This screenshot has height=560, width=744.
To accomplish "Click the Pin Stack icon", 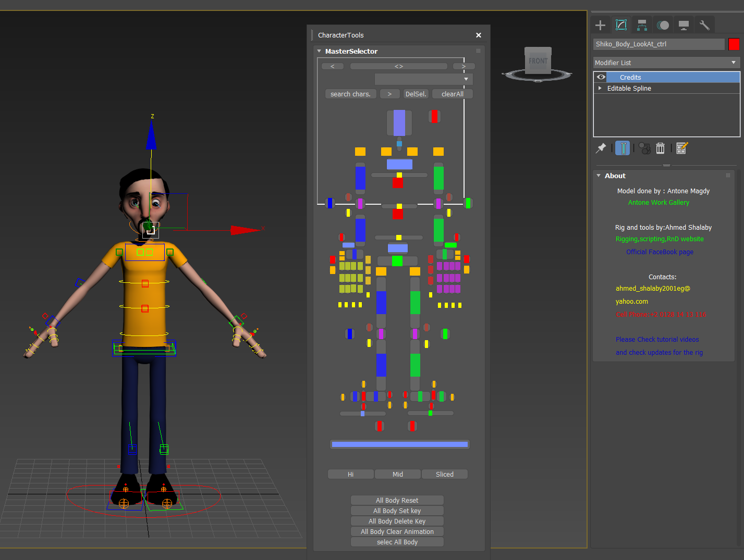I will tap(601, 148).
